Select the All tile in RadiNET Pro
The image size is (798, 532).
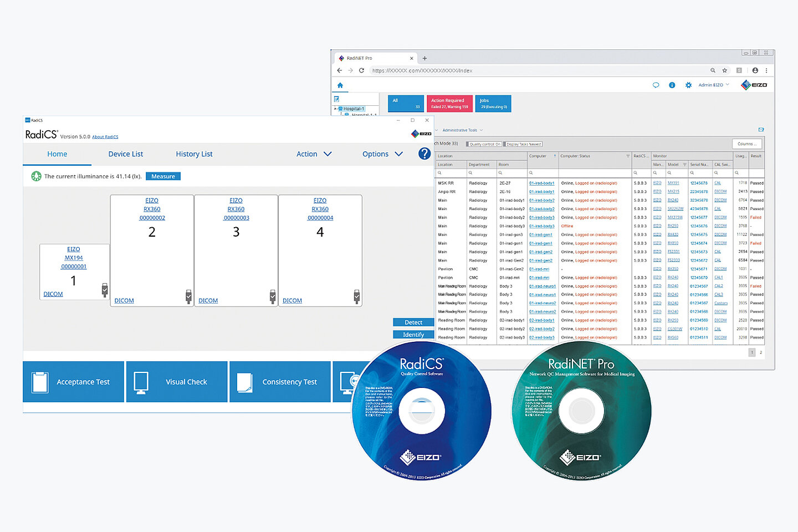point(406,104)
